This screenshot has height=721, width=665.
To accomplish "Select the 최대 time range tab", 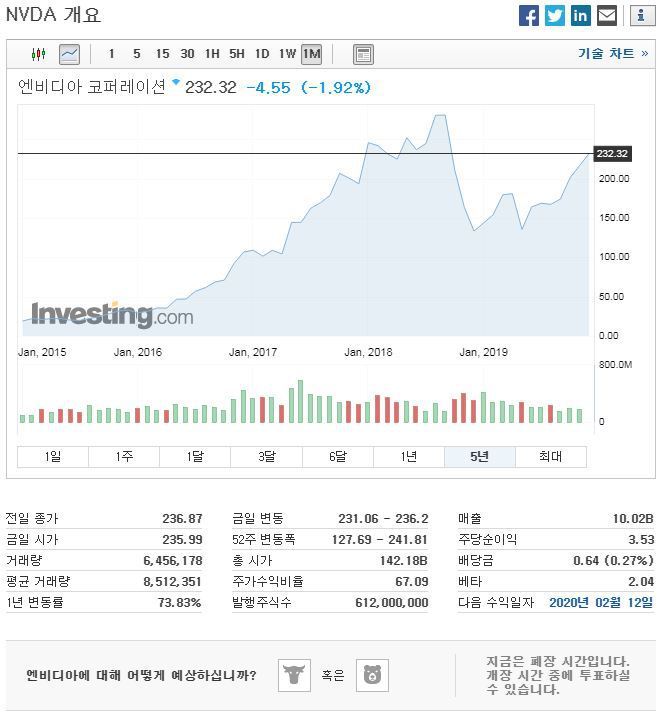I will [551, 457].
